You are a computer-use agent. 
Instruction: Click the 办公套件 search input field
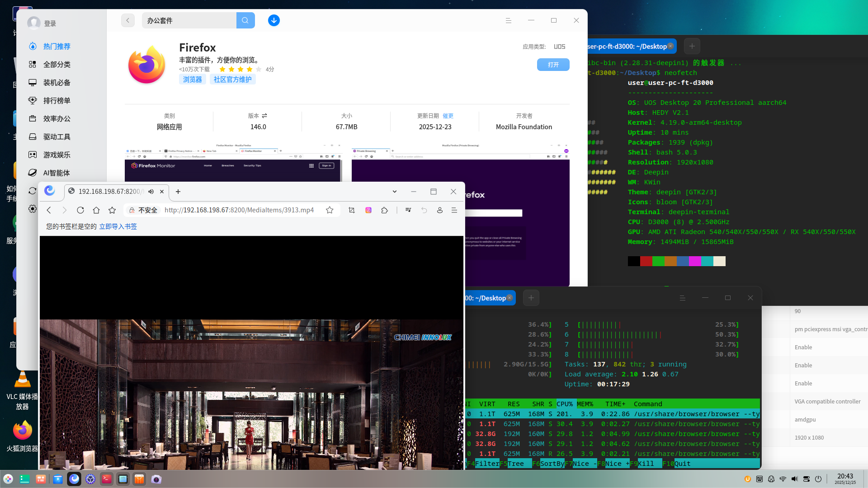(x=189, y=20)
